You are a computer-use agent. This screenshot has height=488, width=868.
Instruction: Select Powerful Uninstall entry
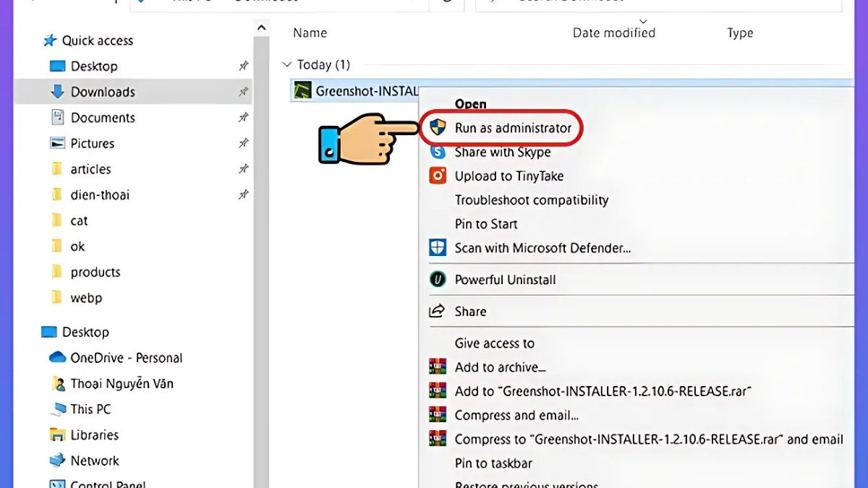505,280
